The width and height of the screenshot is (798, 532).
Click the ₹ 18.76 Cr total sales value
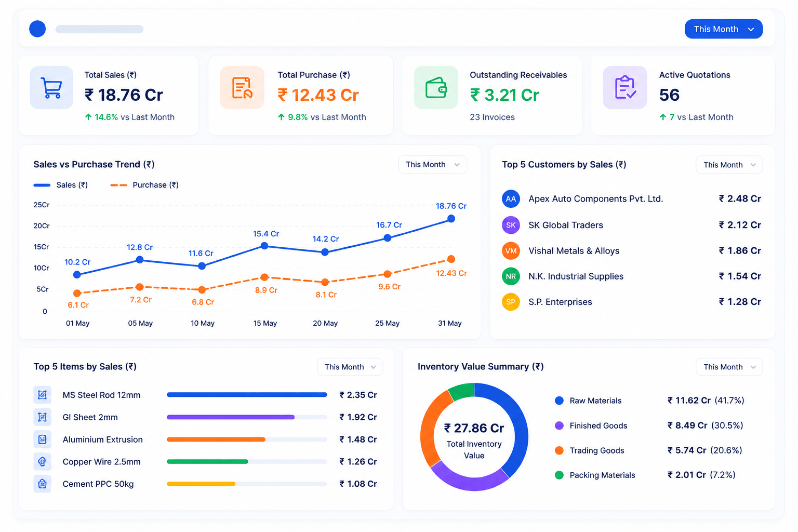[124, 95]
